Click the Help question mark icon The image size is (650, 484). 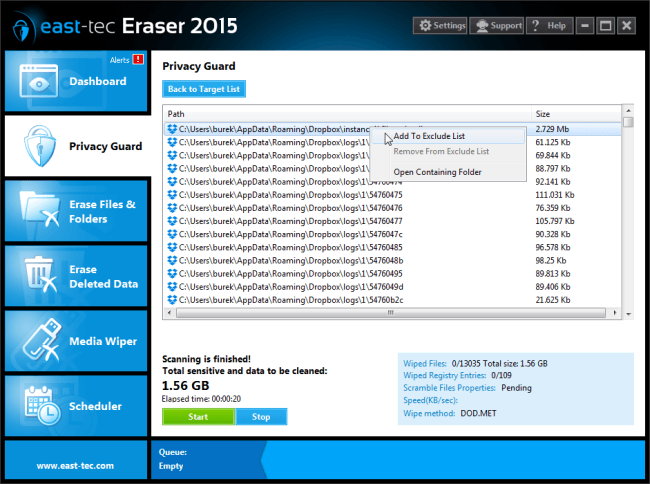click(535, 26)
